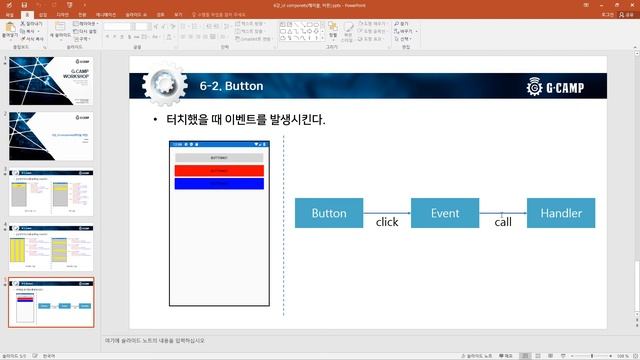Open the Shape Fill (도형 채우기) dropdown
The height and width of the screenshot is (360, 640).
372,24
